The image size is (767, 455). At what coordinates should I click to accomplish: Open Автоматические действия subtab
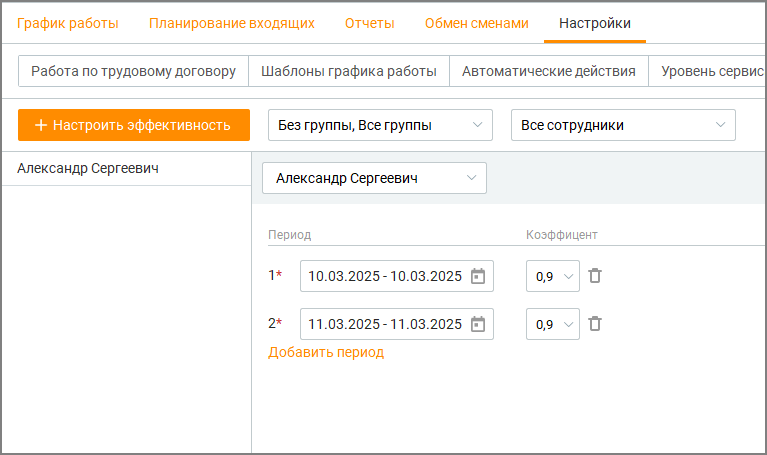tap(549, 71)
